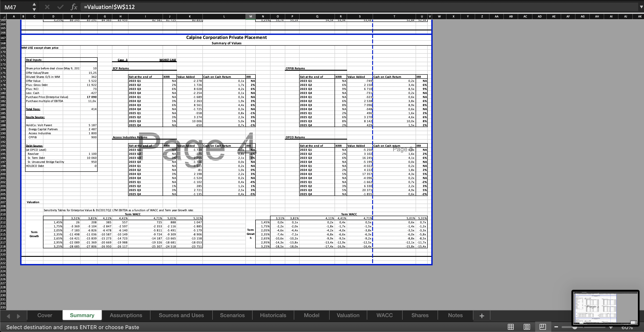This screenshot has height=332, width=644.
Task: Select CPPIB 2025 Q3 Value Added 8 142
Action: coord(360,121)
